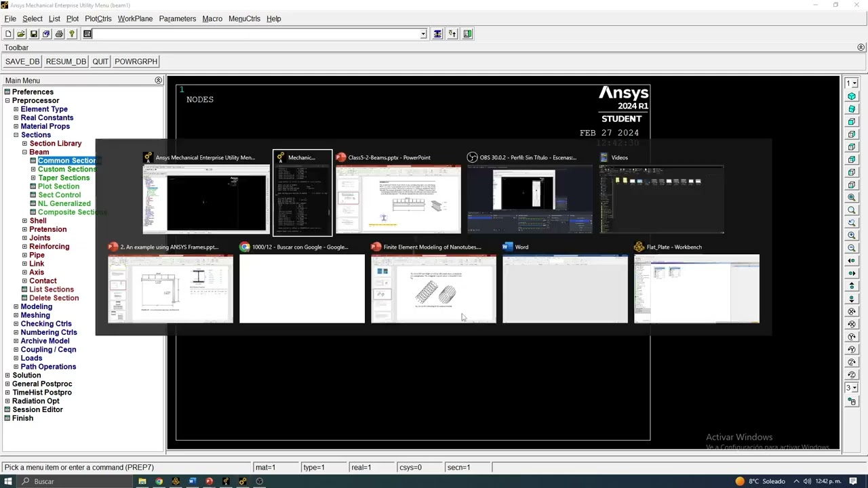
Task: Toggle the Dynamic Model Mode icon
Action: point(852,402)
